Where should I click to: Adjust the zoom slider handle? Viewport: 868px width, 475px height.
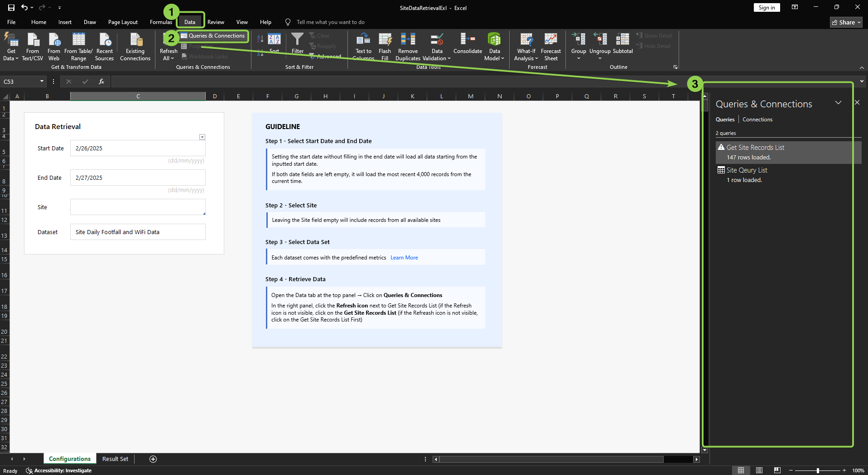818,470
